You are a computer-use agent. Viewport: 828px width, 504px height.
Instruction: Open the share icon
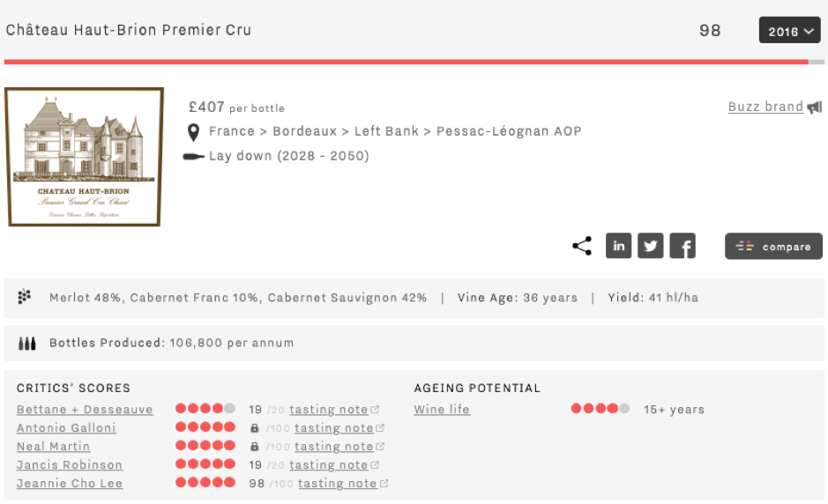point(582,246)
